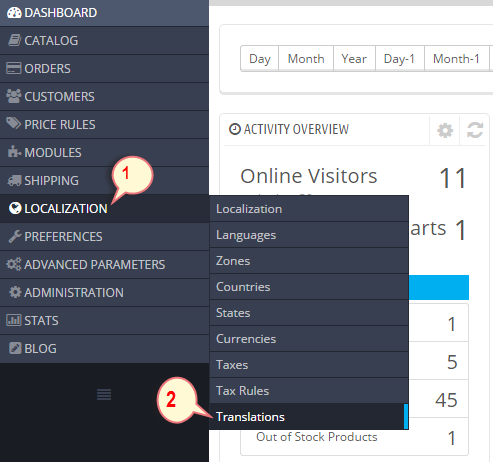Click the Online Visitors heading
The width and height of the screenshot is (493, 462).
[309, 176]
